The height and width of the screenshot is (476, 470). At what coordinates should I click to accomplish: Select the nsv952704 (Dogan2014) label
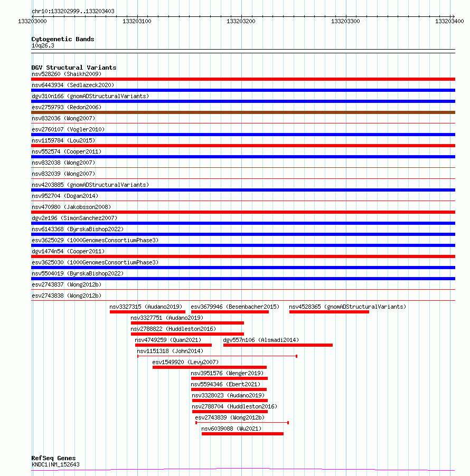coord(65,196)
